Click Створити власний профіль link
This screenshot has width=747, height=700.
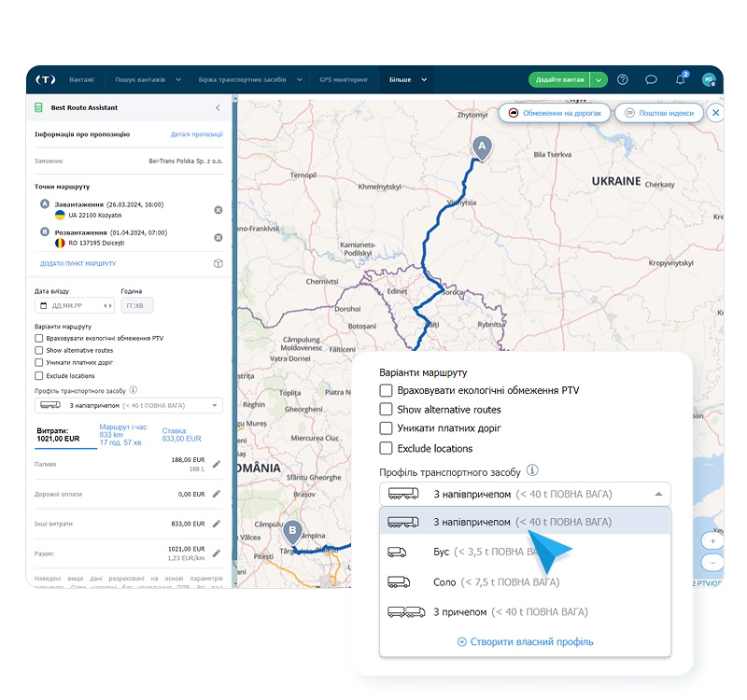525,641
